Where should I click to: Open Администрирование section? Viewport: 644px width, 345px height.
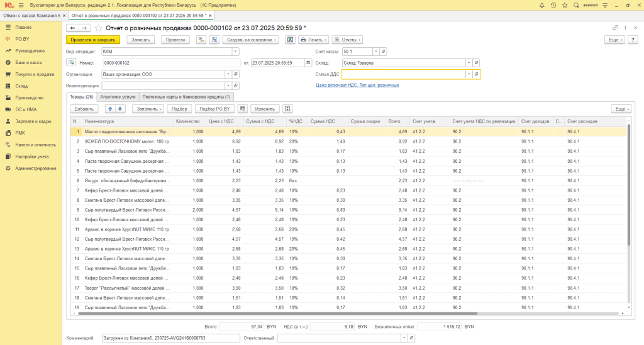click(x=36, y=168)
